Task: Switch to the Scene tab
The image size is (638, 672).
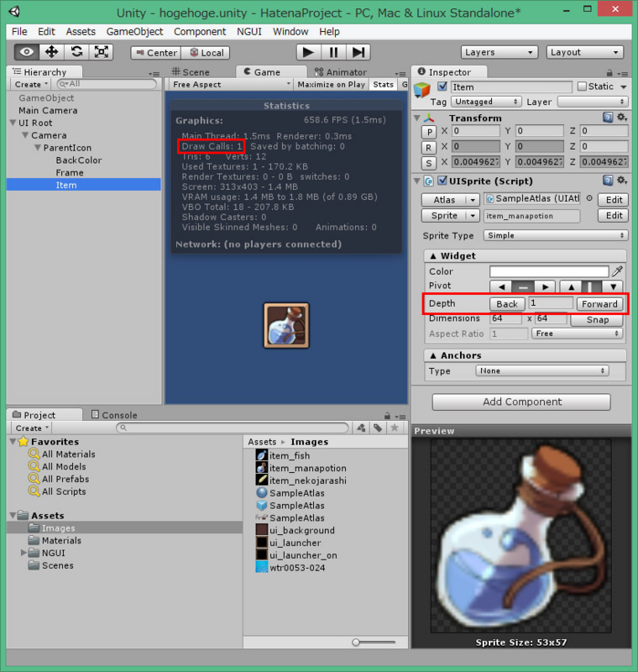Action: (191, 72)
